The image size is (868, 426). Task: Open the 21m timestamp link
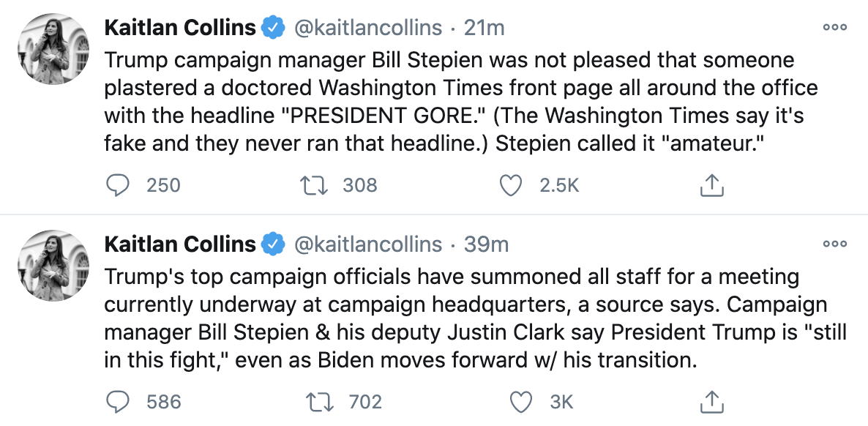pos(485,28)
